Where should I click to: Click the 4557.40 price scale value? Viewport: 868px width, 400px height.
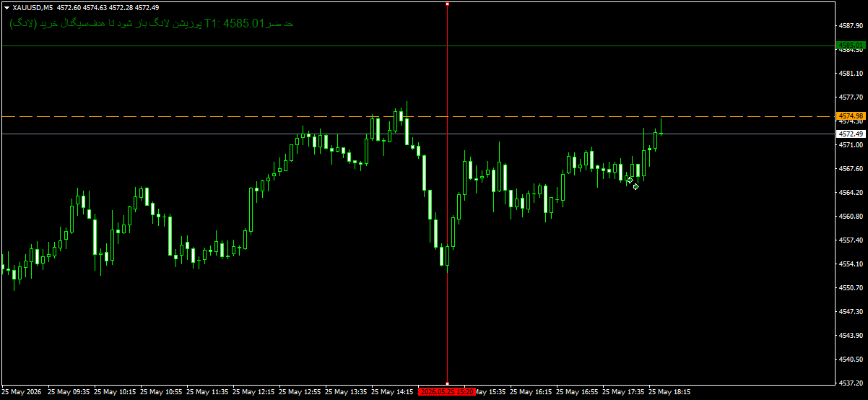coord(851,240)
